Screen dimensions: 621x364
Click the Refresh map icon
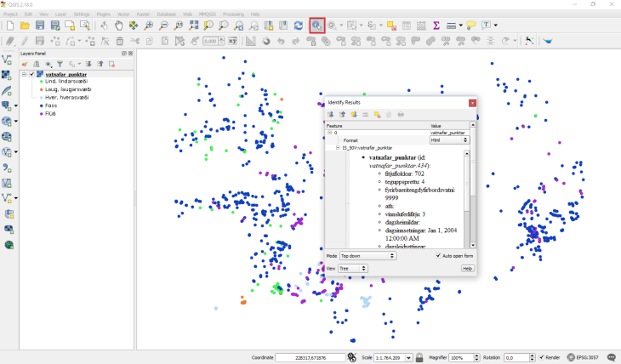pyautogui.click(x=298, y=26)
